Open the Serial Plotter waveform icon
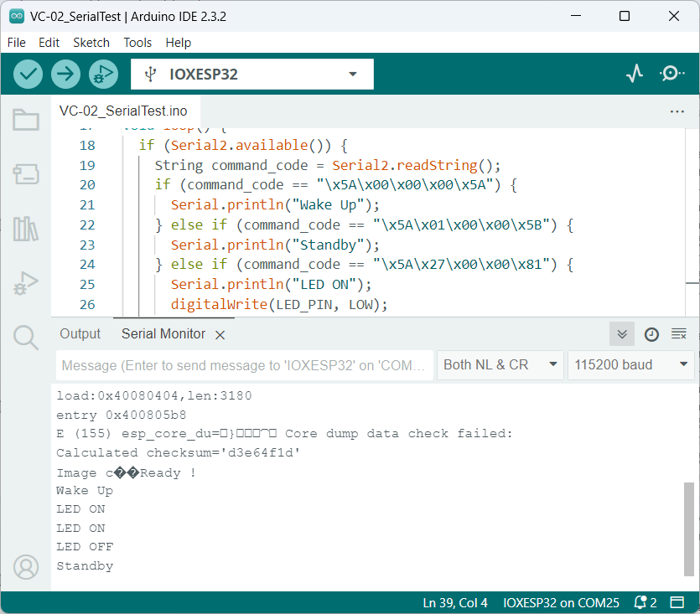Screen dimensions: 700x614 [635, 74]
